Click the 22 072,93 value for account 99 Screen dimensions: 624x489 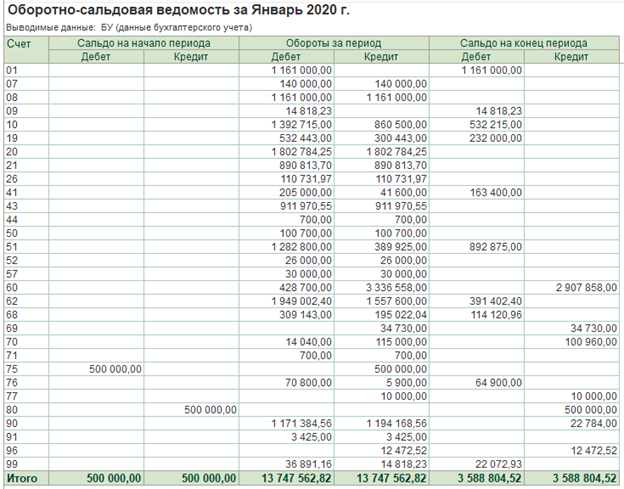pyautogui.click(x=497, y=463)
